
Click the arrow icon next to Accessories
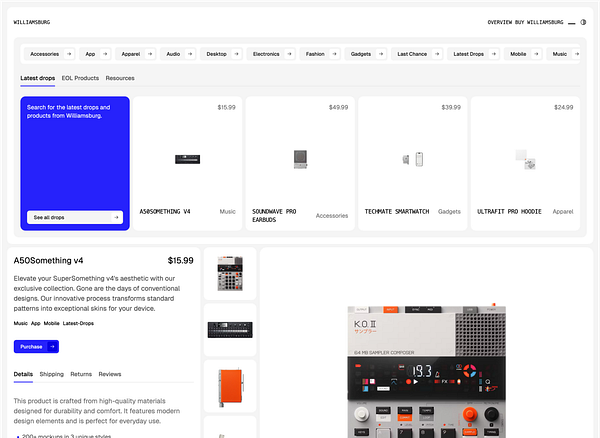click(x=69, y=54)
